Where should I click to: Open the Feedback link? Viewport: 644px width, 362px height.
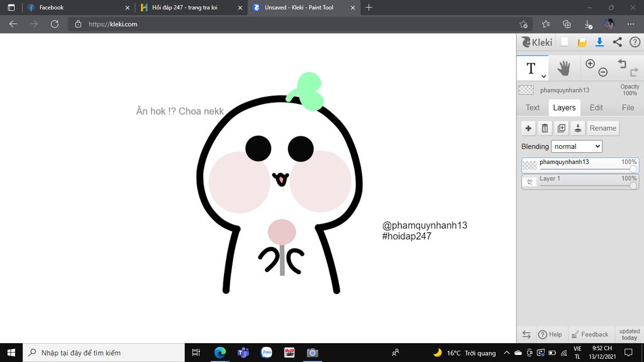pos(590,334)
